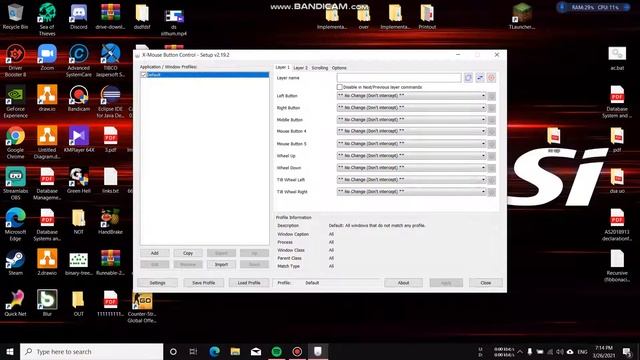Expand the Right Button action dropdown

(x=411, y=108)
